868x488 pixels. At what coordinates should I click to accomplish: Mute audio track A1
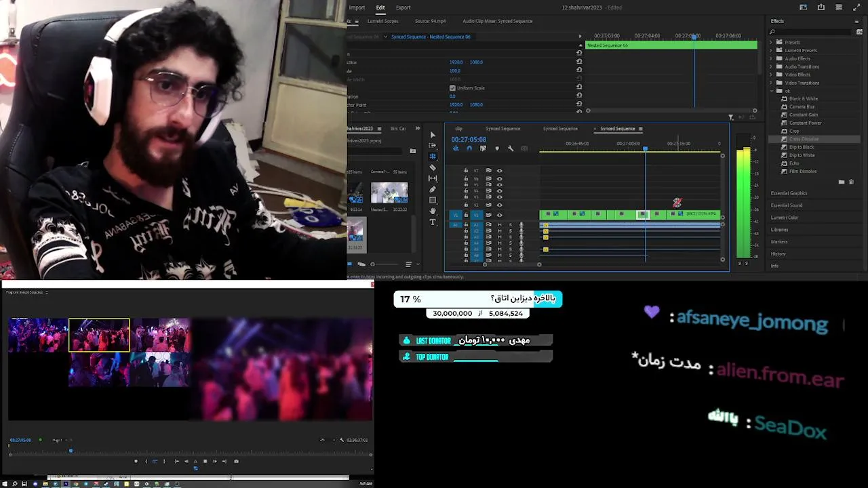pyautogui.click(x=500, y=224)
